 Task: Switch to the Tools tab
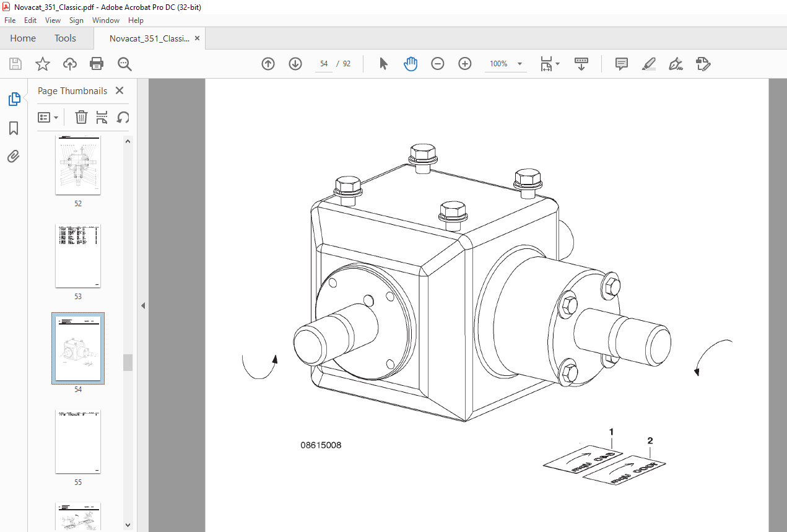[x=65, y=38]
